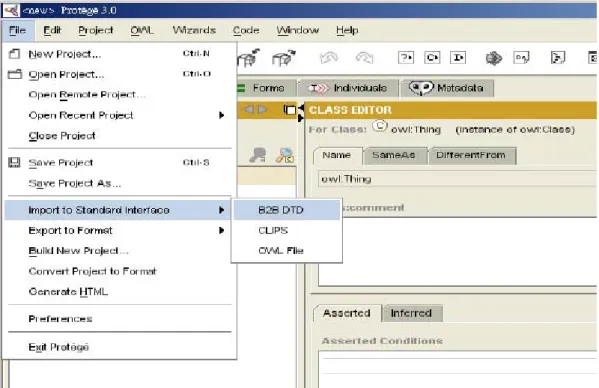Switch to the Asserted tab
Image resolution: width=599 pixels, height=388 pixels.
[x=347, y=313]
